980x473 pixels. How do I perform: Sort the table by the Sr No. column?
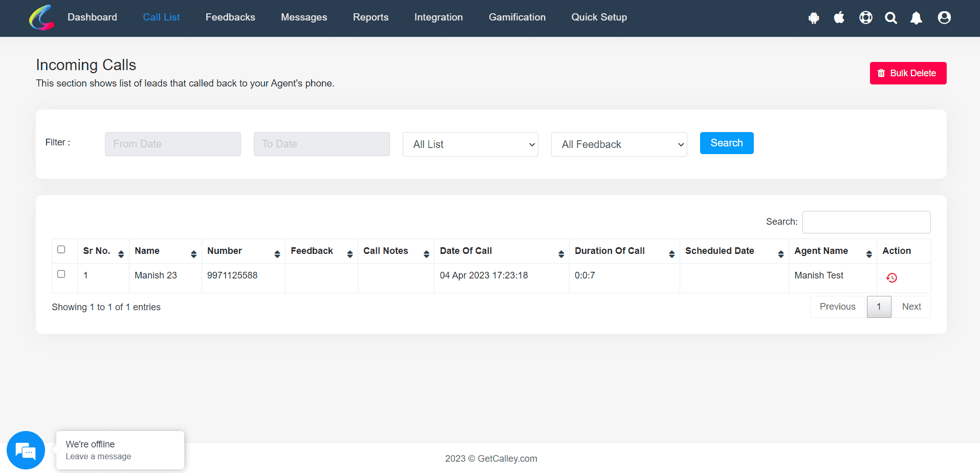[103, 251]
